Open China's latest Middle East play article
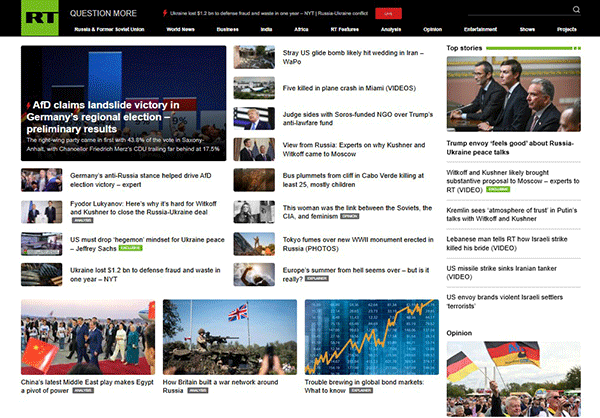 pos(87,386)
